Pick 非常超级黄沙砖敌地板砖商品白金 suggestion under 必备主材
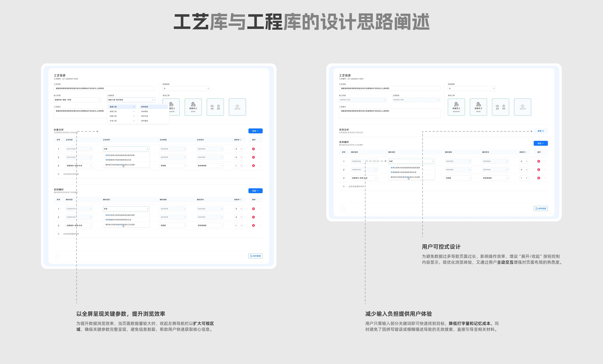 click(118, 160)
